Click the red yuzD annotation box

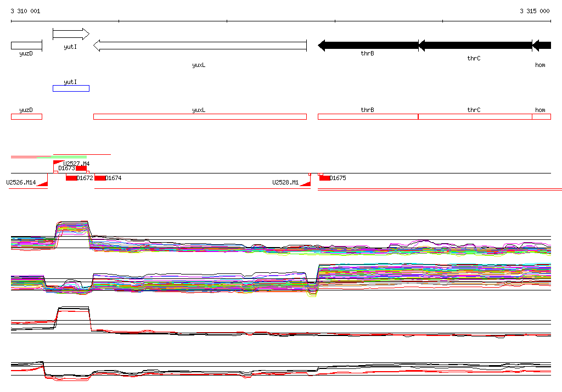pos(26,116)
